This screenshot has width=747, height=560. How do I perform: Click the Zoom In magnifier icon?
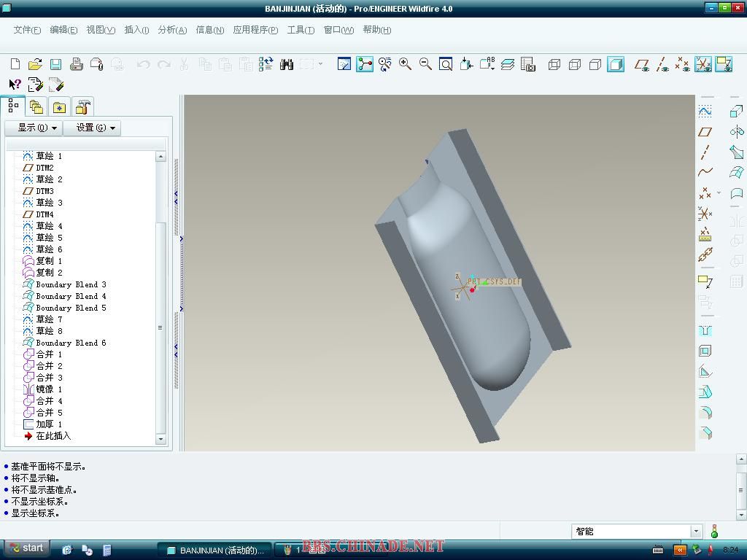[x=405, y=65]
